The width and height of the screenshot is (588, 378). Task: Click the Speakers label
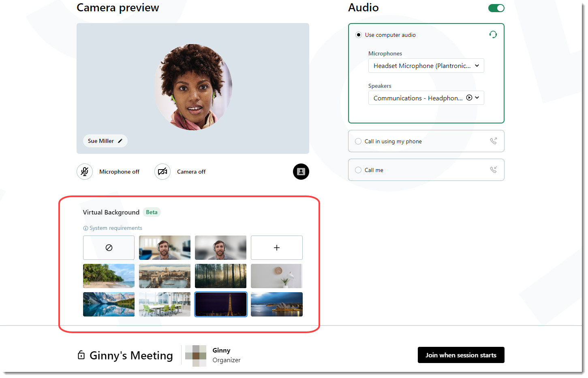click(x=380, y=86)
